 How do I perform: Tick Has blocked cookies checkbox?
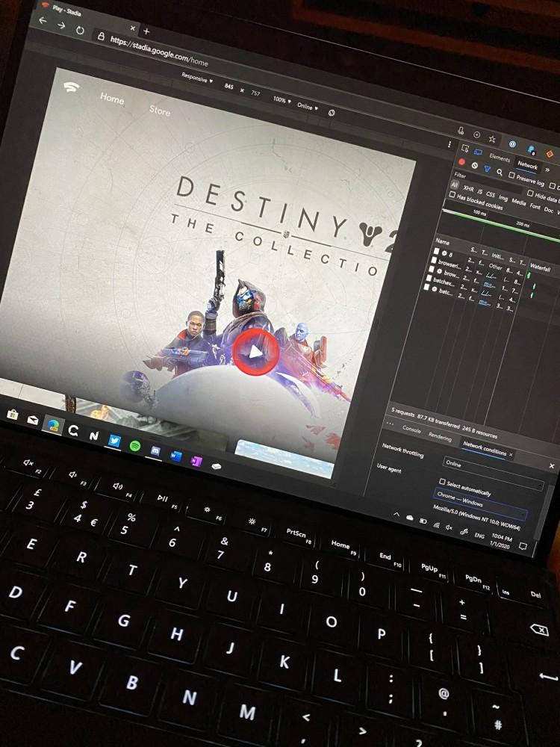click(x=452, y=194)
